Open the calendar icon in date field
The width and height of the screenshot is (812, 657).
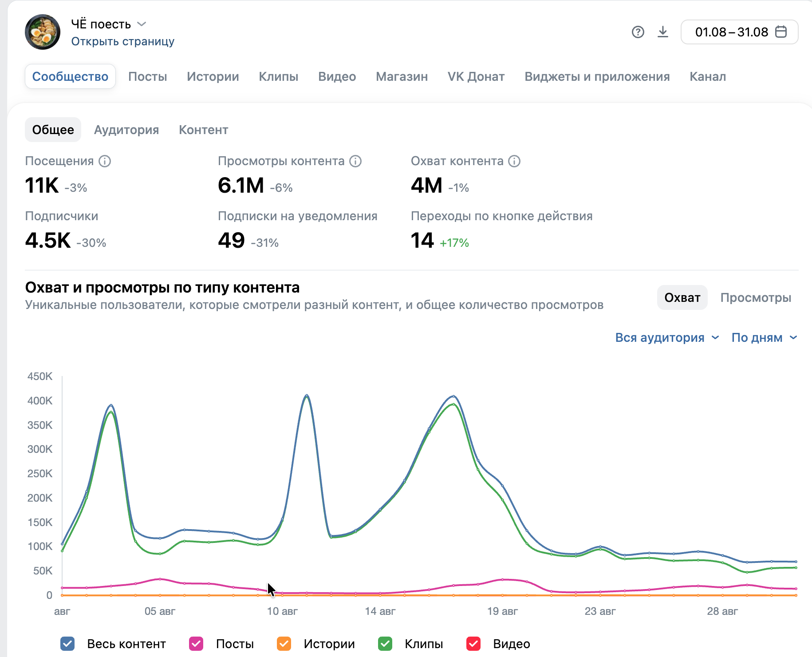(x=780, y=32)
